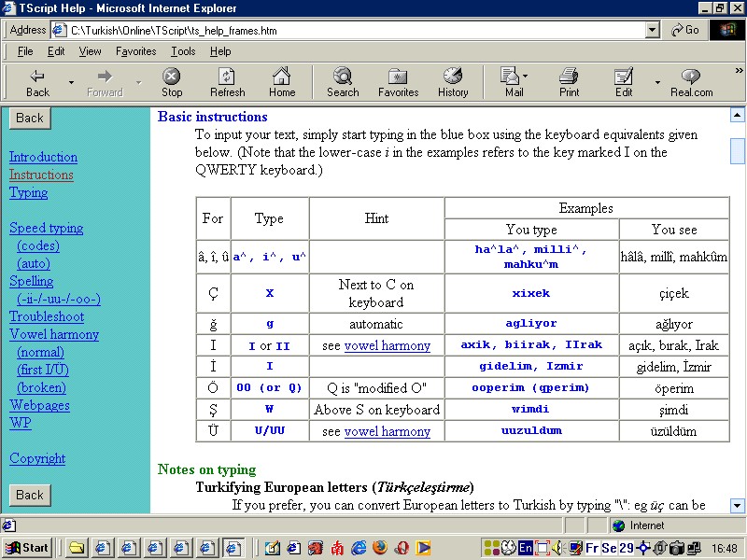
Task: Click the content scrollbar up arrow
Action: coord(737,115)
